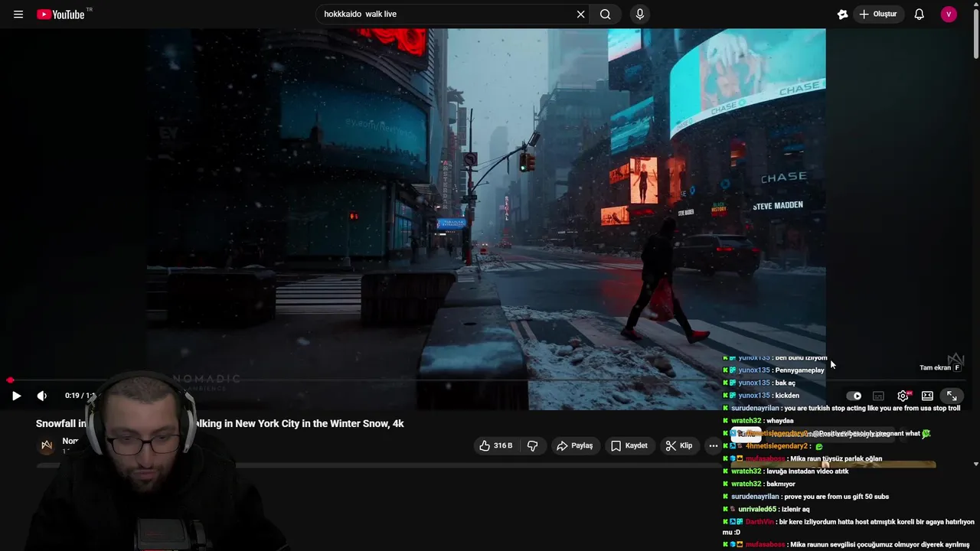This screenshot has width=980, height=551.
Task: Open more actions three-dot menu
Action: coord(713,445)
